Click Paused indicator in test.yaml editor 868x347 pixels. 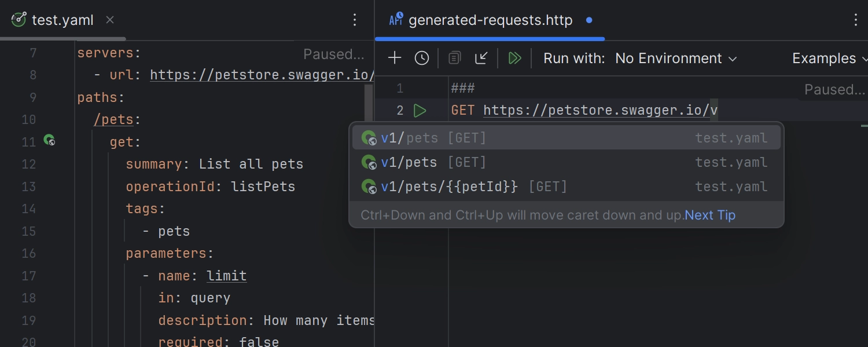point(334,54)
